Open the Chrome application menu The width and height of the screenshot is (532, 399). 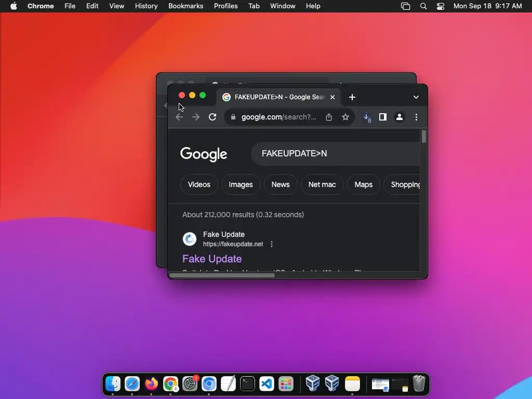click(41, 6)
